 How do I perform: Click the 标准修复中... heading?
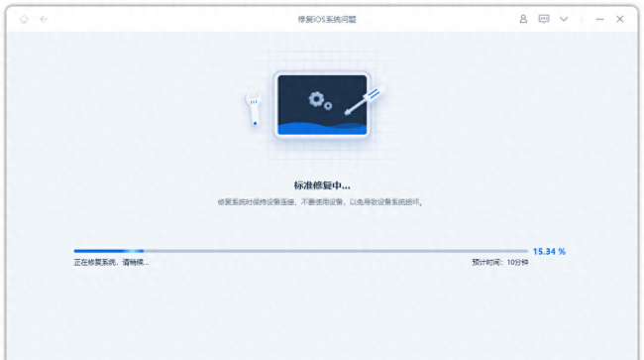[322, 185]
